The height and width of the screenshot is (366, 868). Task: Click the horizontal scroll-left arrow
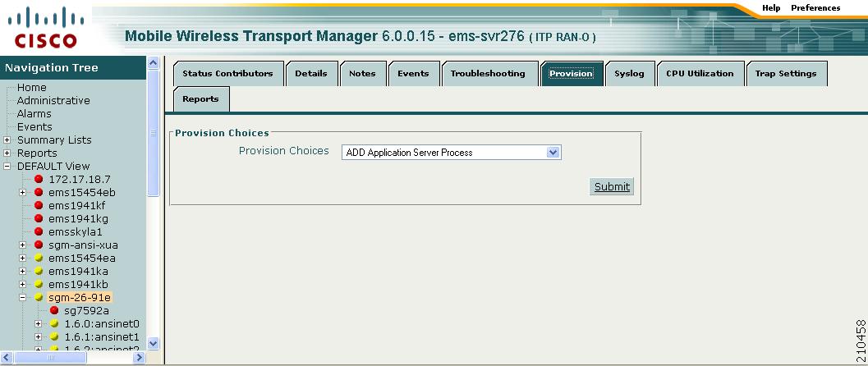click(x=7, y=358)
